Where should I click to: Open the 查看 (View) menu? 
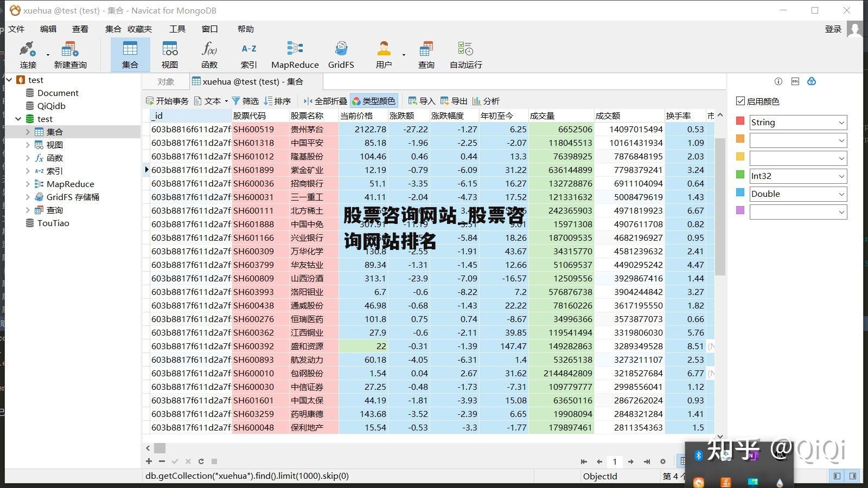(80, 29)
